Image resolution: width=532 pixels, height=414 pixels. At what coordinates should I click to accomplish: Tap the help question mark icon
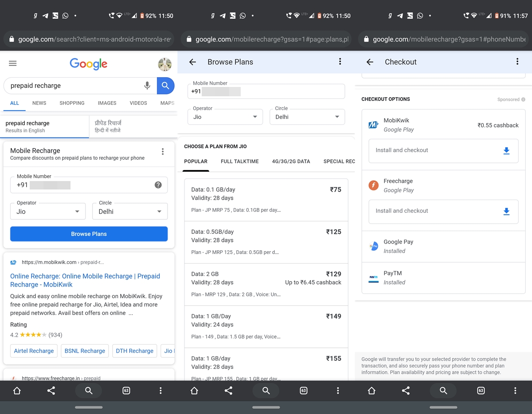coord(158,185)
